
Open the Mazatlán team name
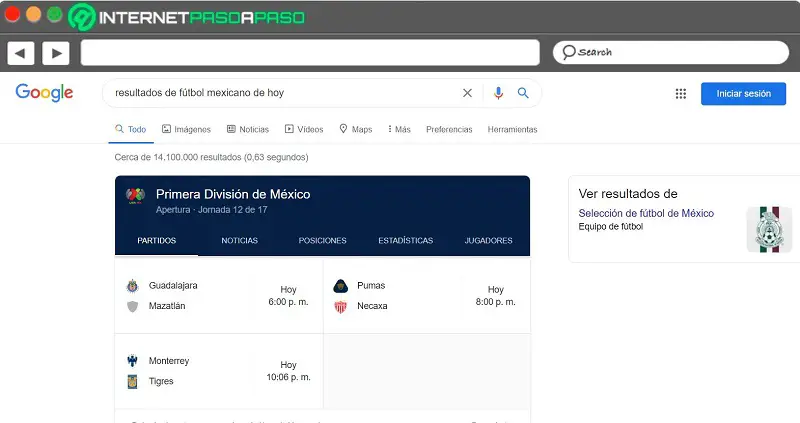(x=167, y=306)
